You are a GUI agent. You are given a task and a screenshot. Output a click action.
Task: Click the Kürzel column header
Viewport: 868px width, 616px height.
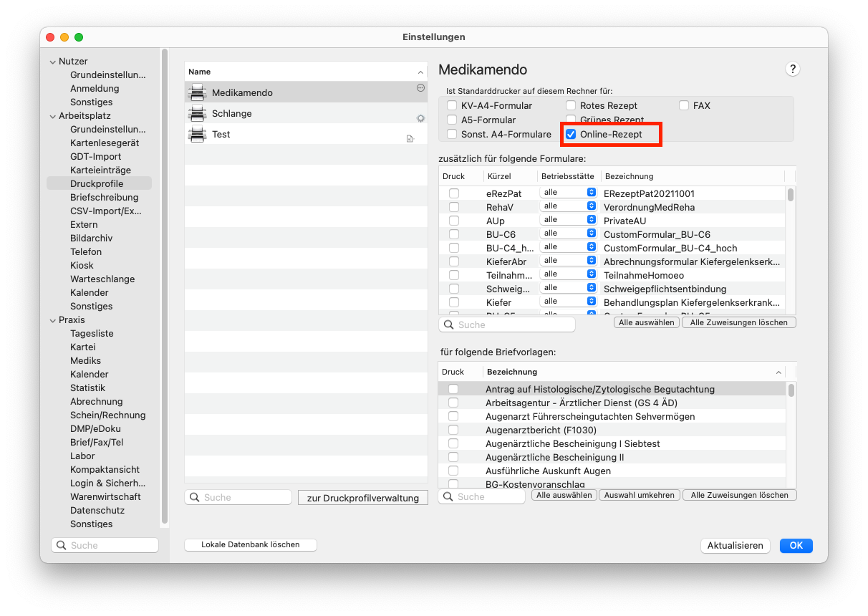click(x=510, y=176)
